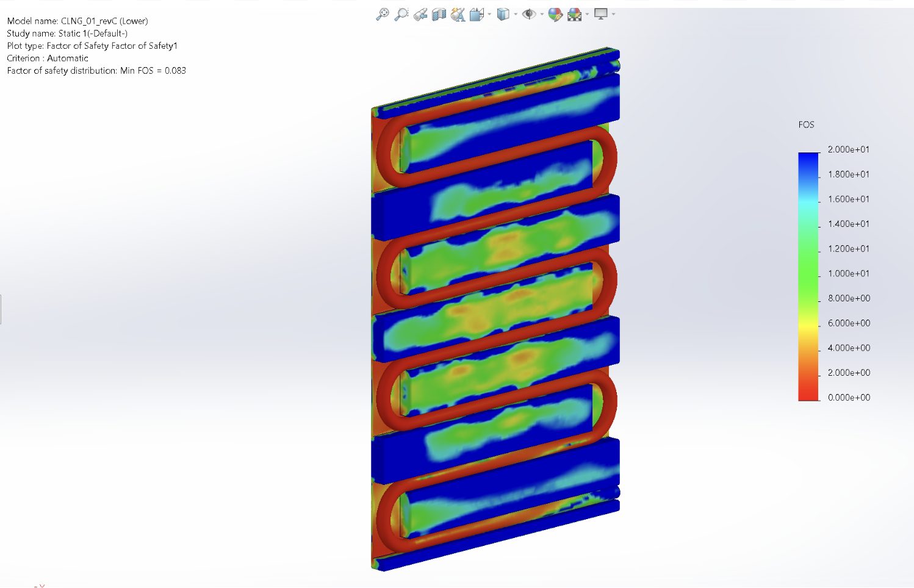Viewport: 914px width, 588px height.
Task: Click the legend value 6.000e+00
Action: pyautogui.click(x=849, y=323)
